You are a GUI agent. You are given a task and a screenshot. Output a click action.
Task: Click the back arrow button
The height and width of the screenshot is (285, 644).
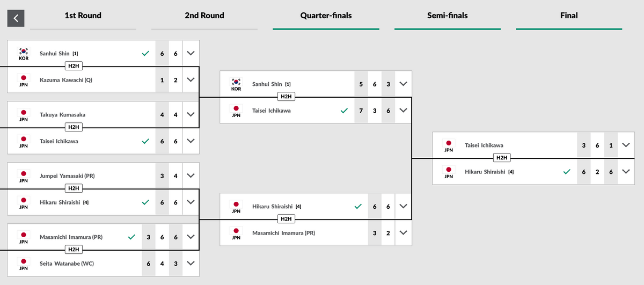16,18
